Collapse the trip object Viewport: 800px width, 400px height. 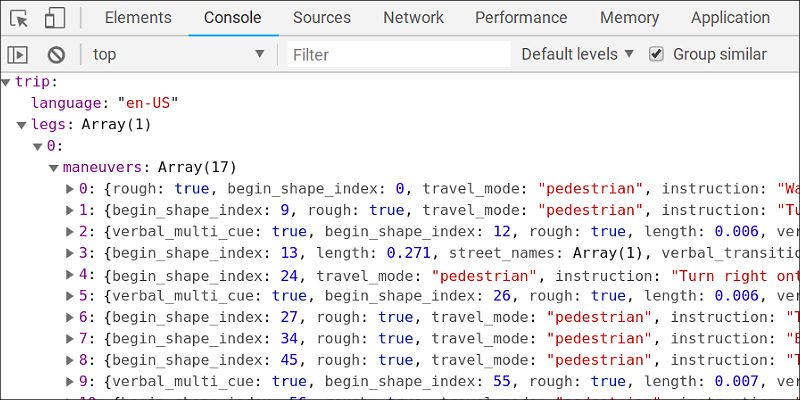click(5, 82)
